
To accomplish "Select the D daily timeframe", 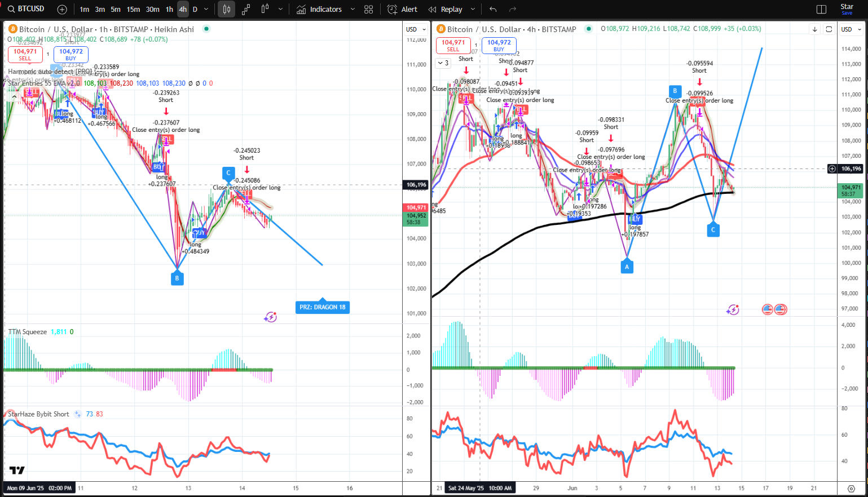I will click(x=195, y=10).
